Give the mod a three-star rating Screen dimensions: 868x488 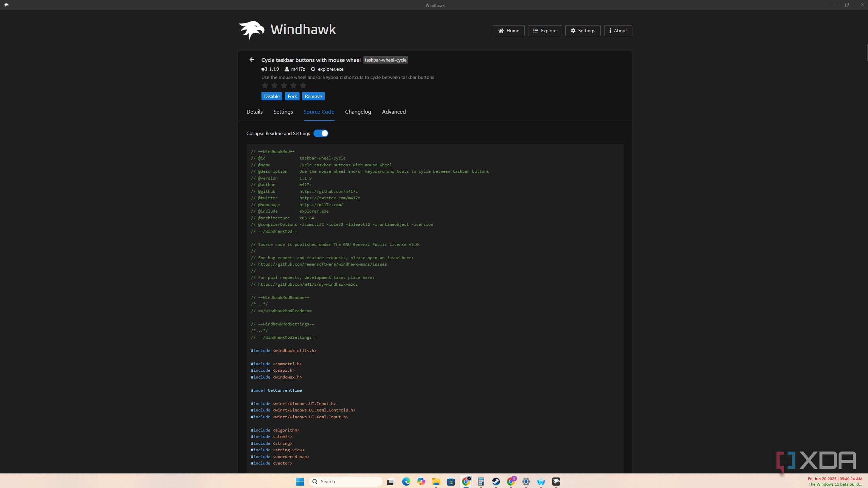click(284, 85)
